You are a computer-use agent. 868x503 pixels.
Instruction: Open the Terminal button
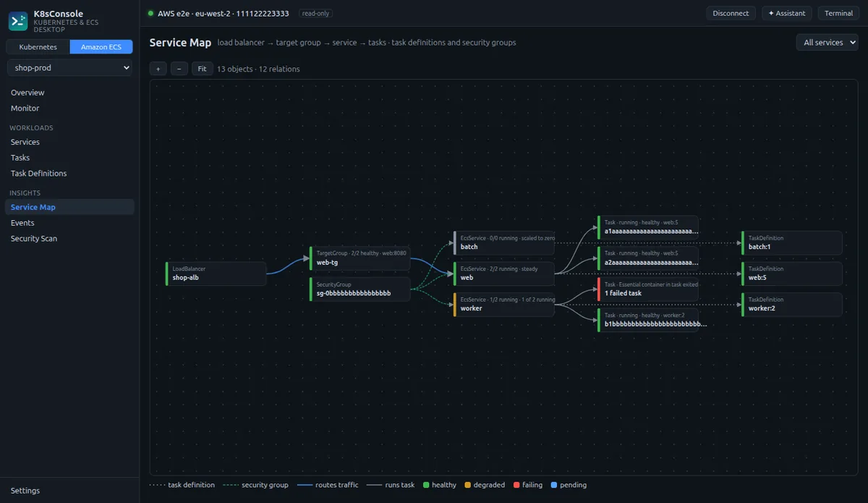[x=838, y=13]
